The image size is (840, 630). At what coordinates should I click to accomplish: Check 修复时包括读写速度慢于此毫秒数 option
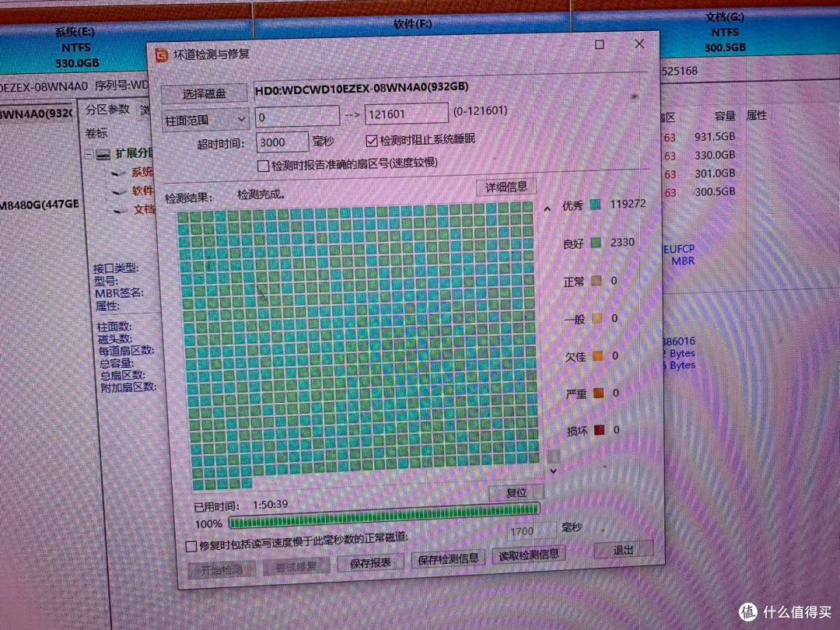pos(191,547)
